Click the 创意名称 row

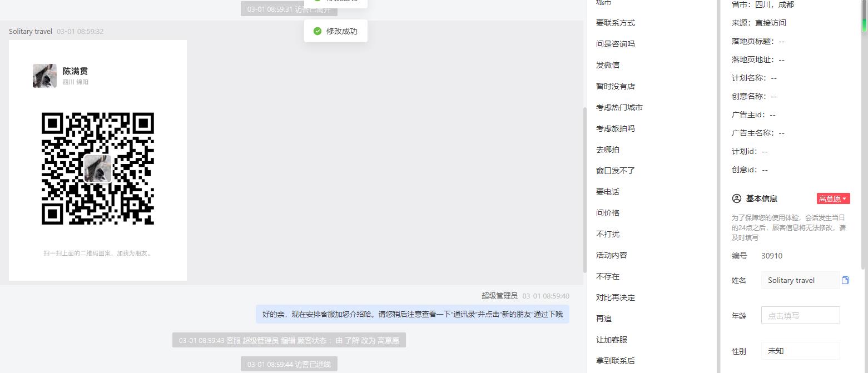(x=755, y=96)
